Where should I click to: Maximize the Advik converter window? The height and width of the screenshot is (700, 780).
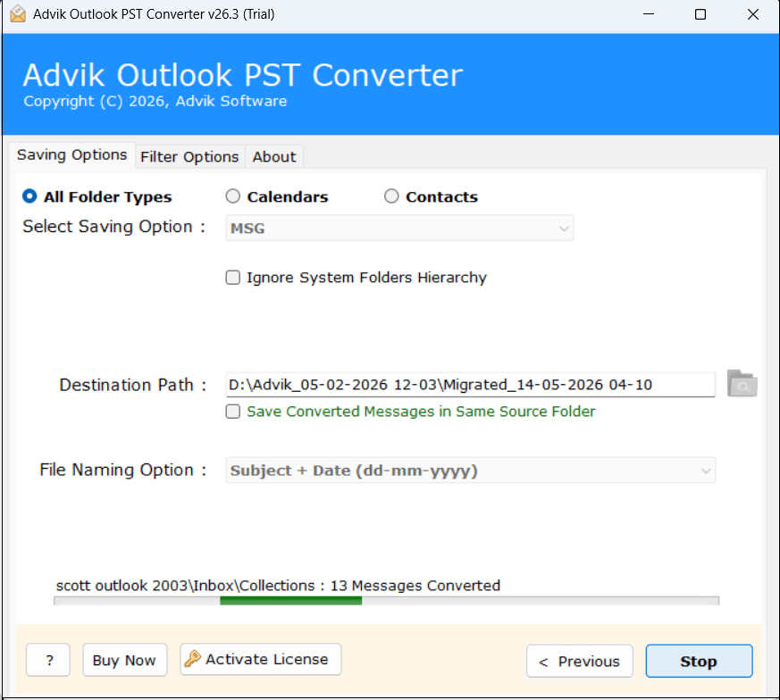pos(700,14)
